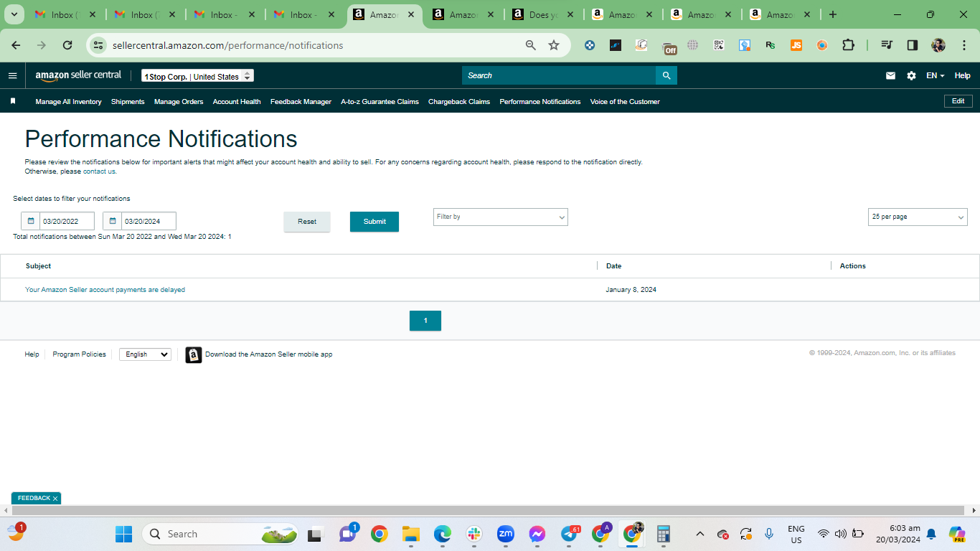Select page 1 in pagination
The width and height of the screenshot is (980, 551).
coord(425,321)
